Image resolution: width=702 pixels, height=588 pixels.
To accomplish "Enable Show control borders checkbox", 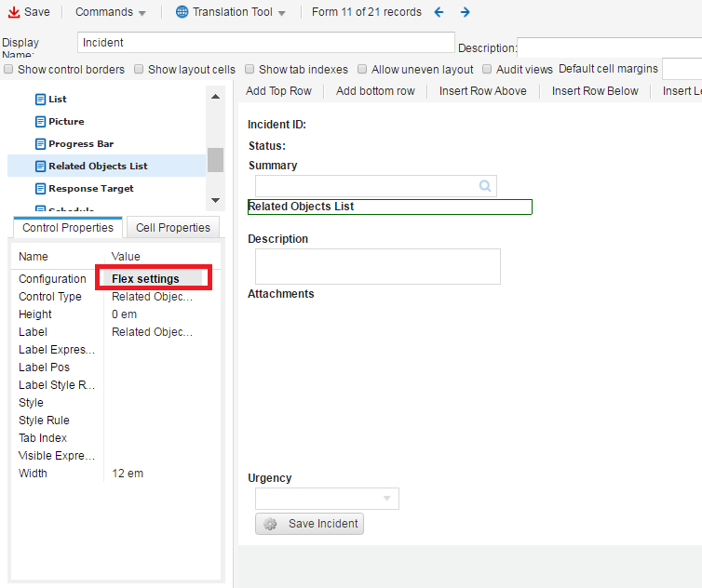I will (x=8, y=69).
